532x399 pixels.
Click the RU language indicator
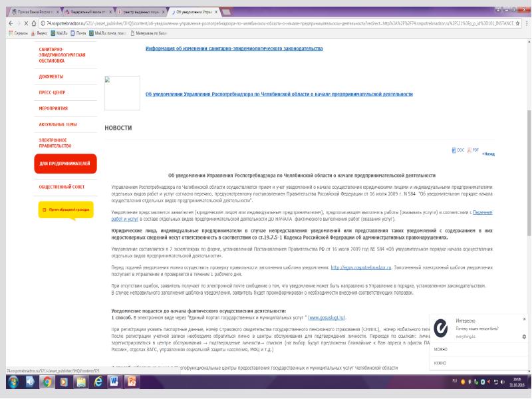454,381
